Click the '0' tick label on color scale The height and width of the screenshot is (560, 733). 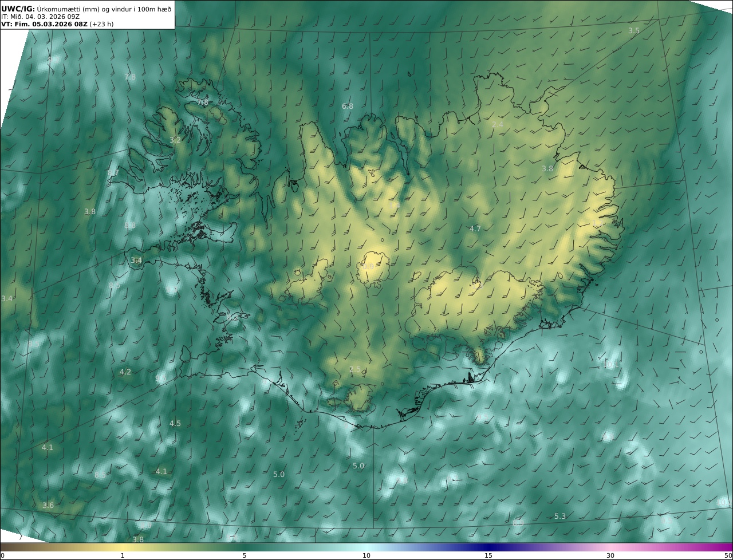coord(2,555)
